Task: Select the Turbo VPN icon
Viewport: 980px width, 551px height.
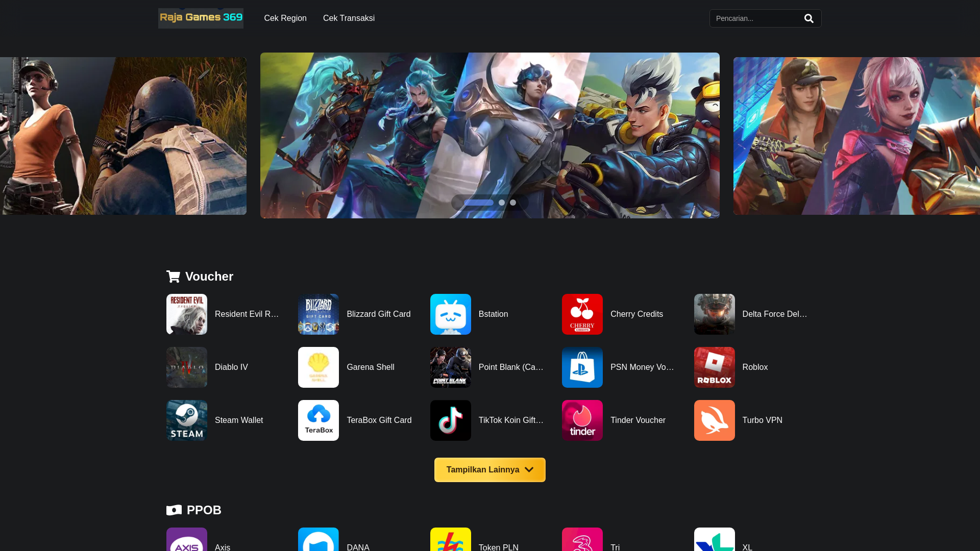Action: click(714, 420)
